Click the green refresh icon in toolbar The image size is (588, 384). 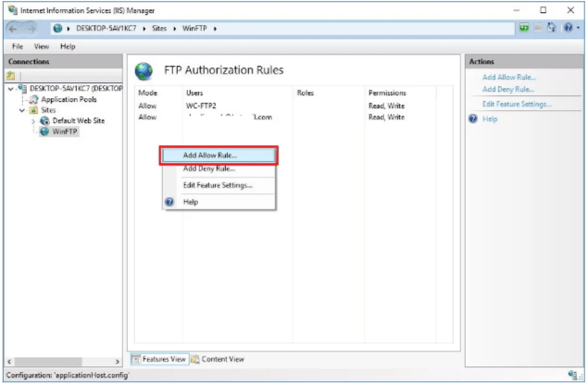[x=524, y=28]
